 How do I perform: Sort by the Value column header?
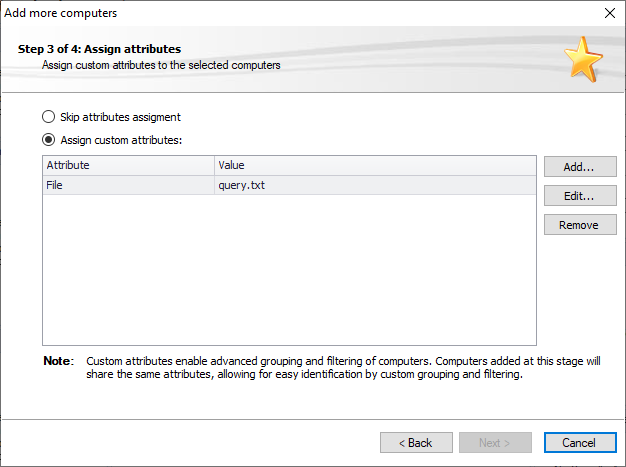(x=375, y=165)
